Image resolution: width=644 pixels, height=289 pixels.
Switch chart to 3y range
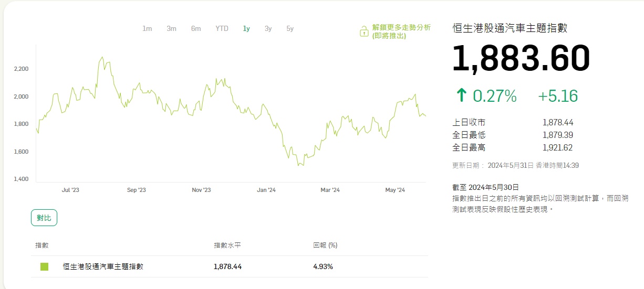(268, 29)
